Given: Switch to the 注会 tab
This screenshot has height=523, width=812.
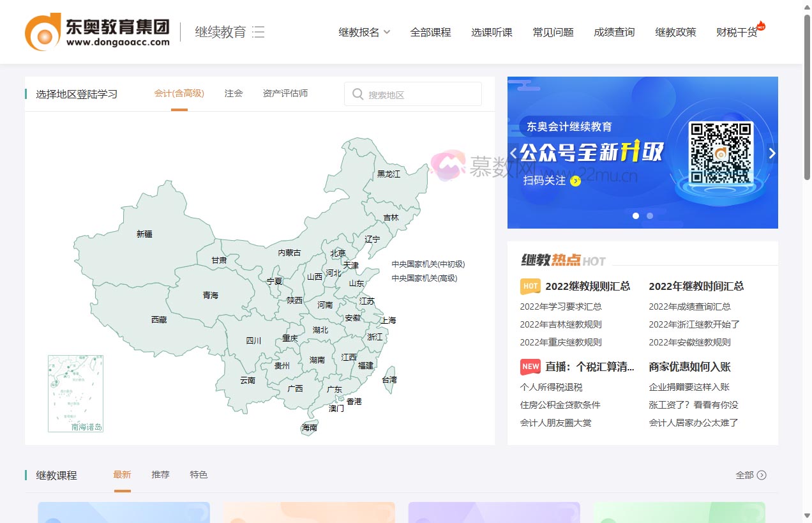Looking at the screenshot, I should pyautogui.click(x=234, y=93).
